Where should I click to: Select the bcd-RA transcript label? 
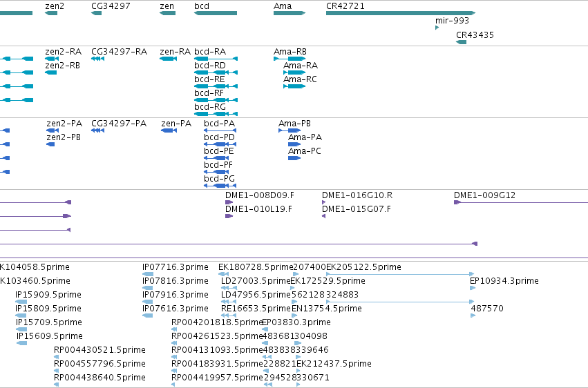point(210,51)
